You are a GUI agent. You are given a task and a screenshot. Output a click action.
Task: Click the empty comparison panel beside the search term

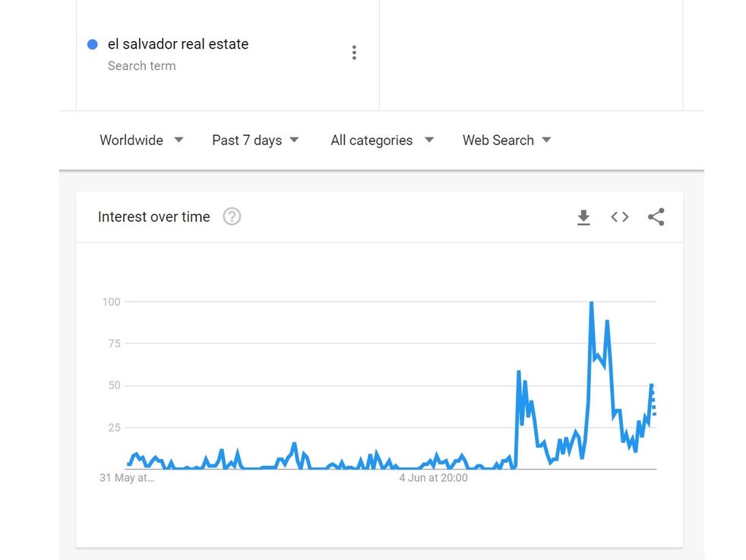pyautogui.click(x=530, y=53)
